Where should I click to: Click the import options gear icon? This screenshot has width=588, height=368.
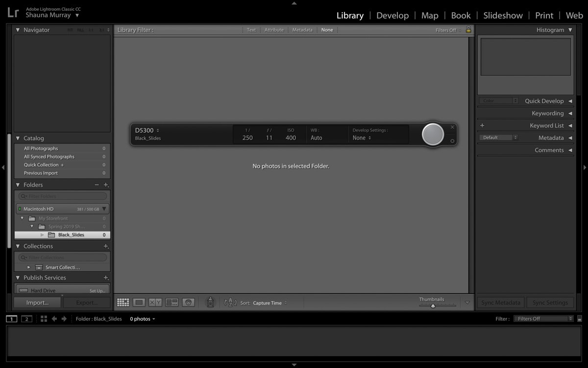tap(452, 141)
